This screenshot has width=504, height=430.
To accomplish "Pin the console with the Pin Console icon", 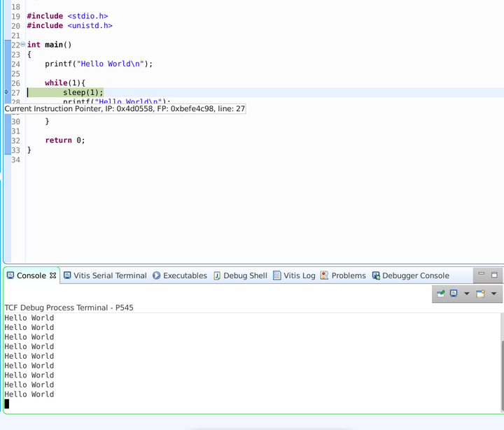I will click(441, 294).
